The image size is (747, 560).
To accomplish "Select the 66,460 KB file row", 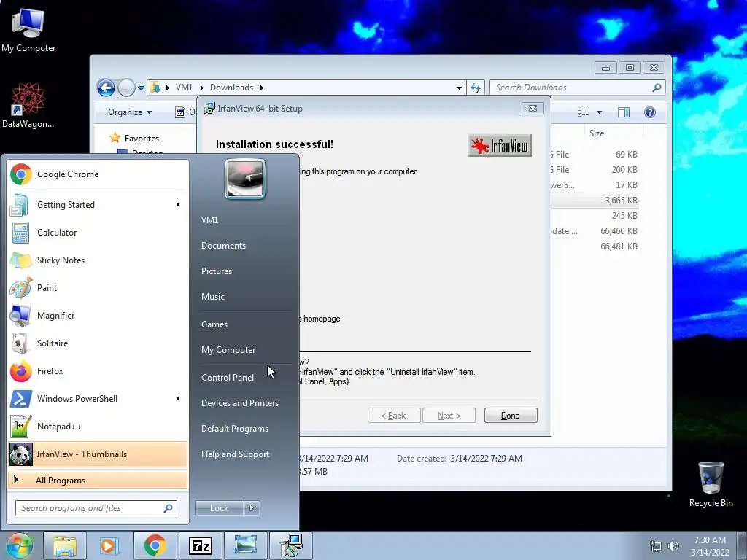I will click(x=595, y=231).
